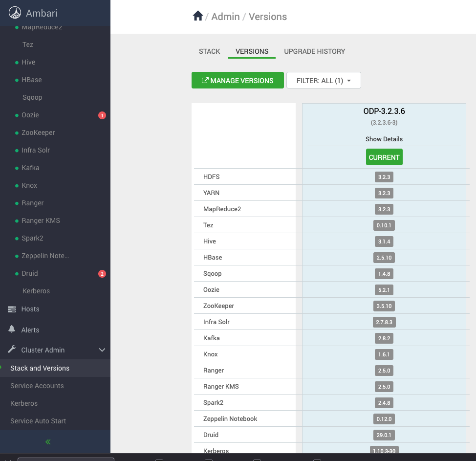476x461 pixels.
Task: Click HBase version badge 2.5.10
Action: point(384,258)
